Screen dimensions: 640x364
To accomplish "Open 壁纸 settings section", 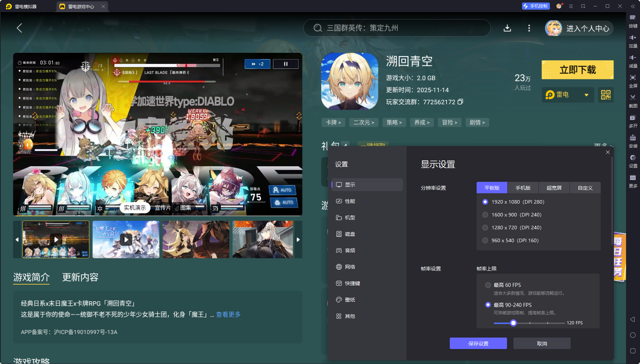I will (367, 300).
